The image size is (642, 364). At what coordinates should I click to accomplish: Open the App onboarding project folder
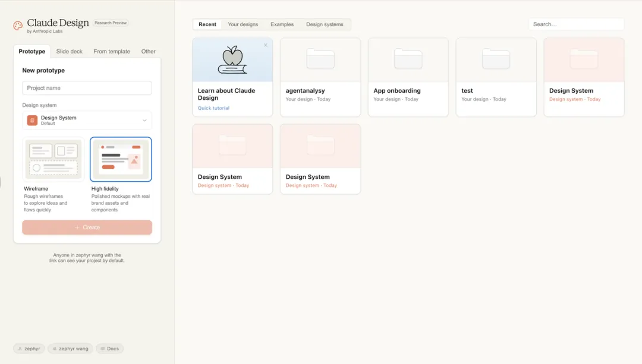408,60
